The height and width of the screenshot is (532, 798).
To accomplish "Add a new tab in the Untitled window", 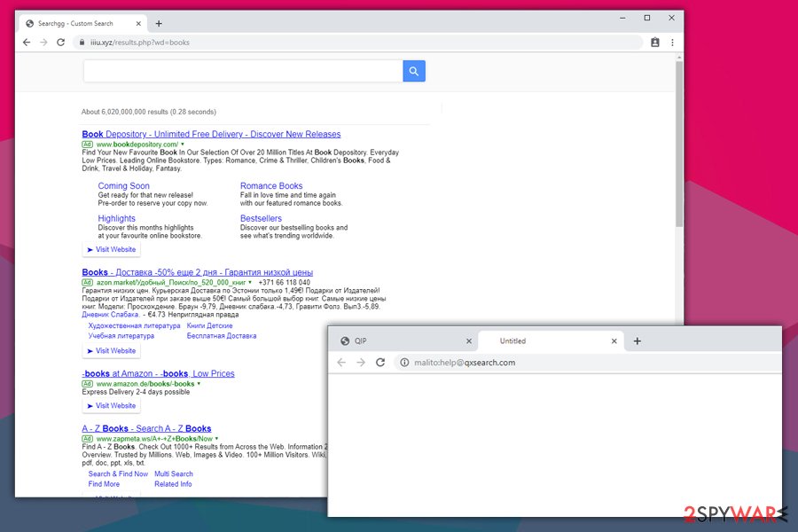I will 638,341.
